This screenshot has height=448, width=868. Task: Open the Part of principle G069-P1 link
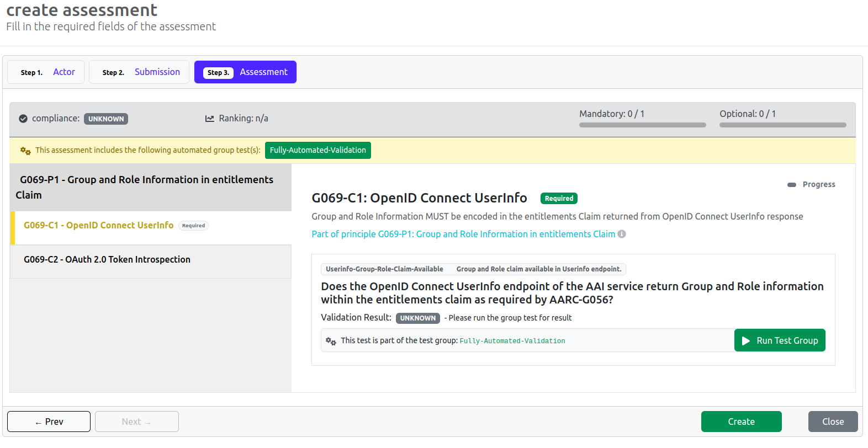[x=463, y=234]
